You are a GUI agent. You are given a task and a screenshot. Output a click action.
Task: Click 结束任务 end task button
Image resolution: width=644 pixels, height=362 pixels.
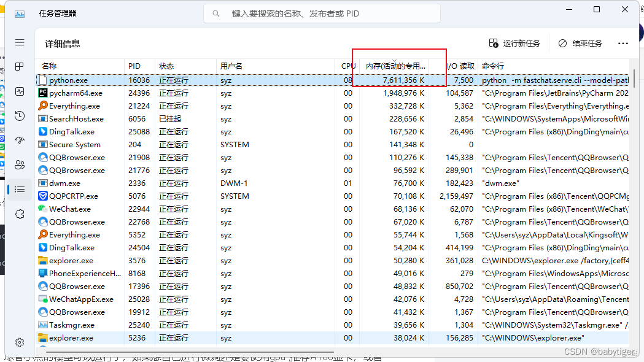tap(580, 44)
